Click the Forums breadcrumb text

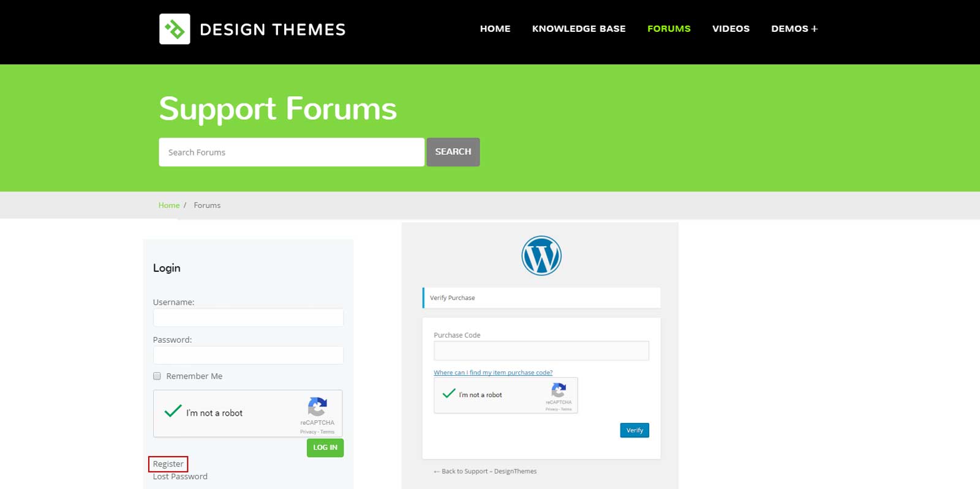coord(207,206)
